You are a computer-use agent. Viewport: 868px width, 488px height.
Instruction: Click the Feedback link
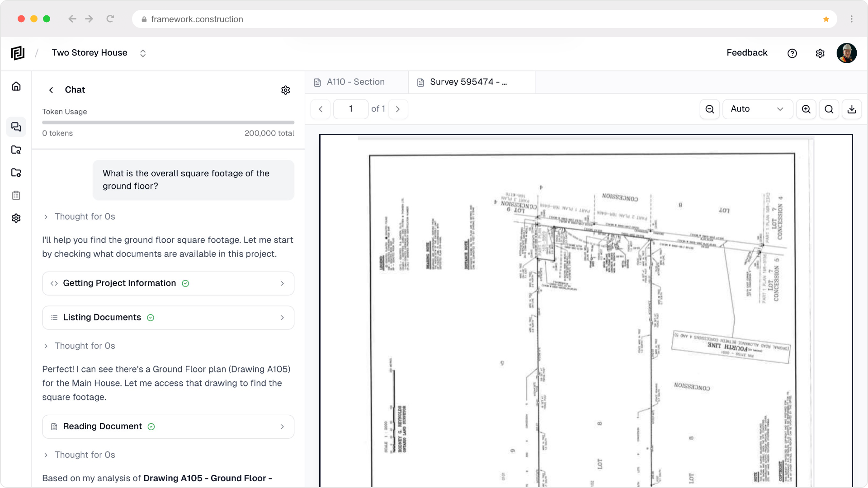coord(747,53)
